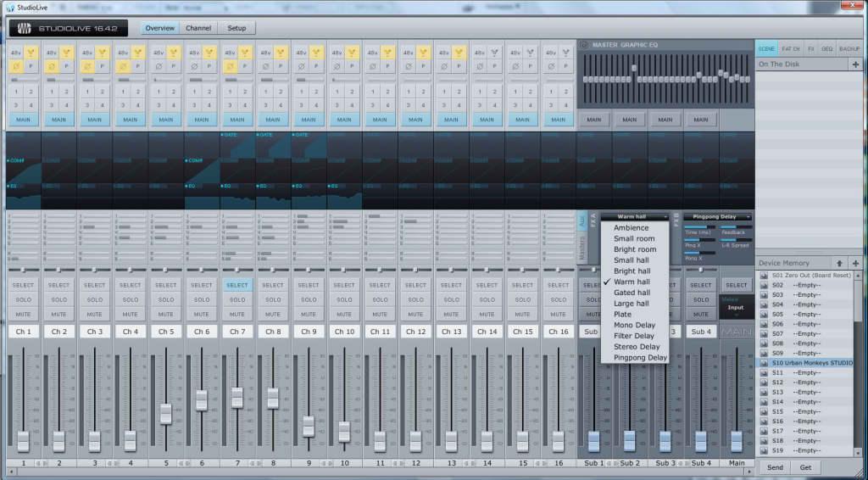Click the StudioLive app icon in the title bar

coord(9,7)
